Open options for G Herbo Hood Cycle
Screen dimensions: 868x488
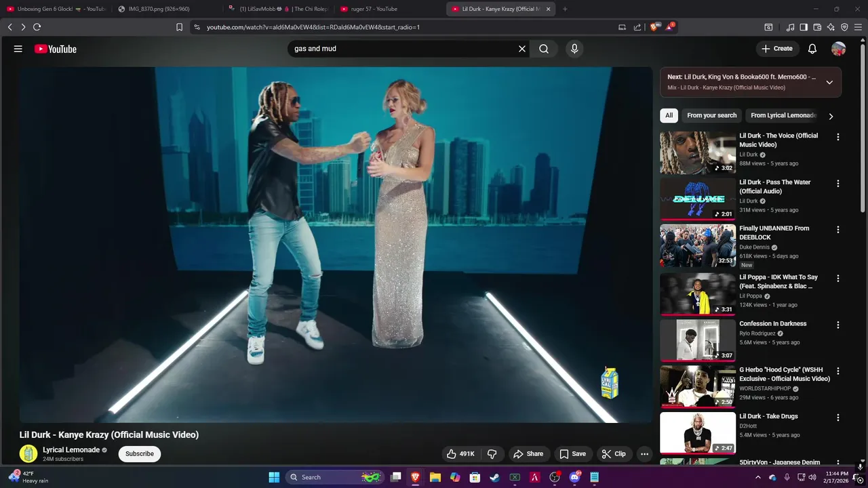tap(838, 371)
